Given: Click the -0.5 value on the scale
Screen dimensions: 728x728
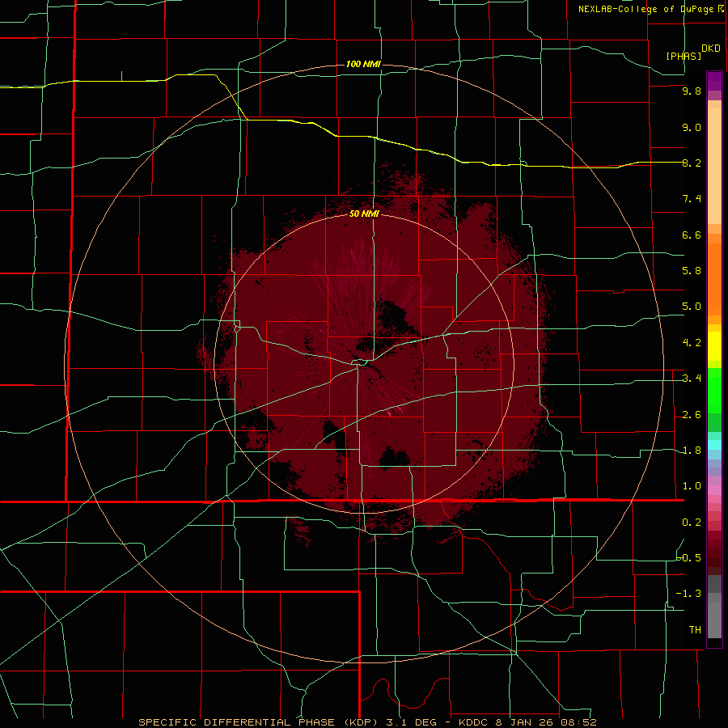Looking at the screenshot, I should tap(689, 558).
